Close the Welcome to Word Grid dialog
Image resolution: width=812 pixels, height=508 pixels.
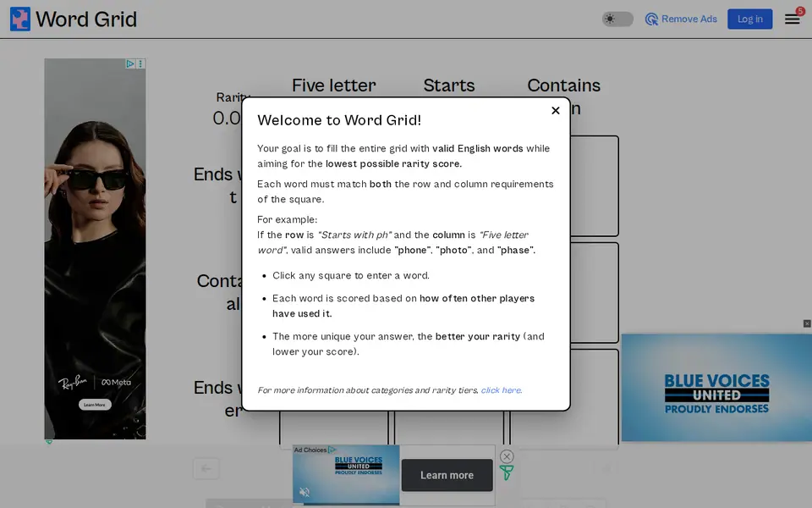click(555, 110)
